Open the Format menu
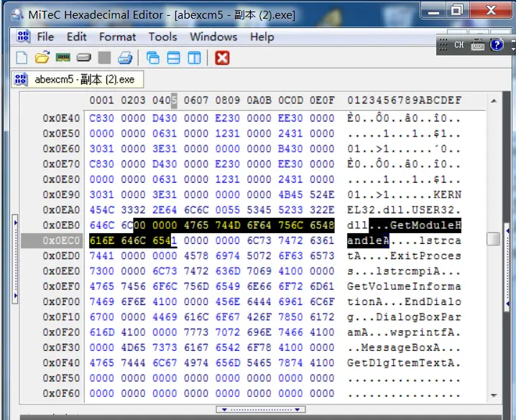Screen dimensions: 516x420 [x=117, y=37]
